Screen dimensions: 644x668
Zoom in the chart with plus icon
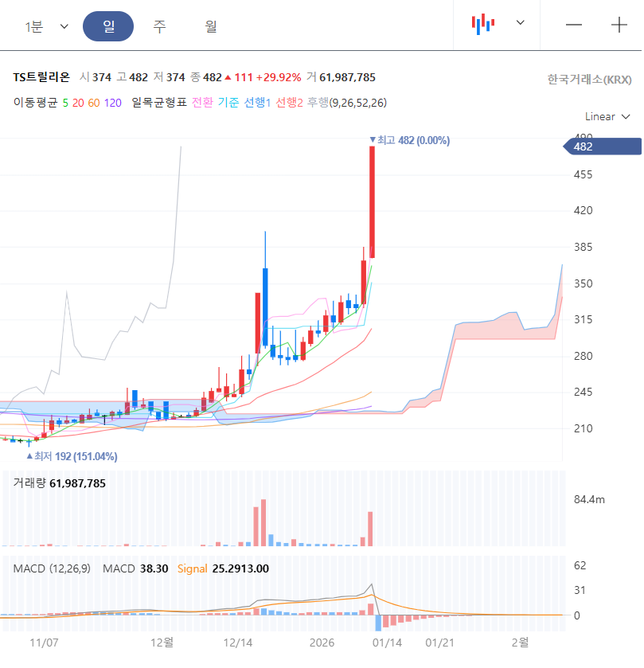(x=619, y=25)
